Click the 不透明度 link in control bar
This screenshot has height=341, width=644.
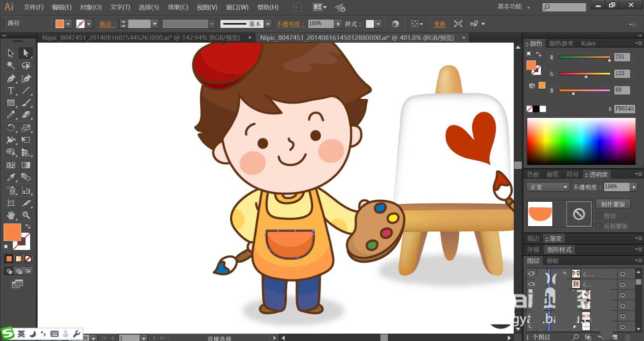(290, 24)
